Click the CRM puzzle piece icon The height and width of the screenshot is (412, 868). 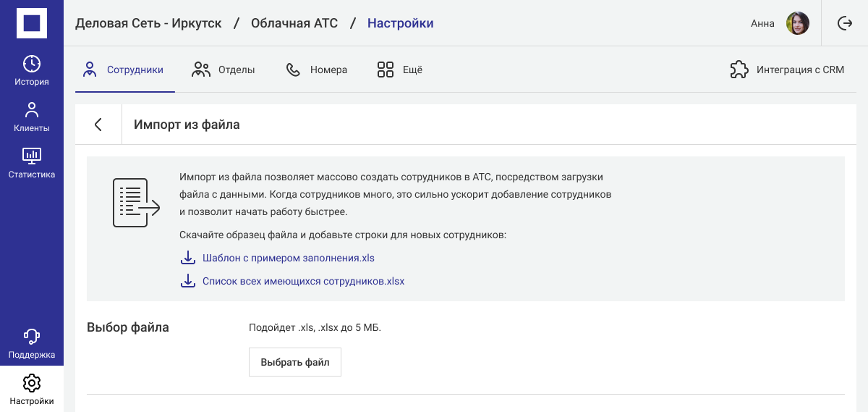[739, 70]
